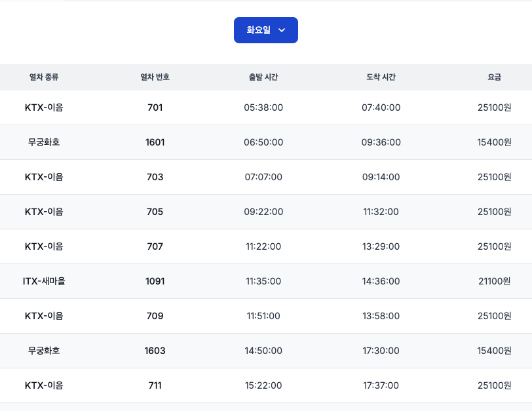Image resolution: width=532 pixels, height=411 pixels.
Task: Select train number 1601
Action: [x=155, y=142]
